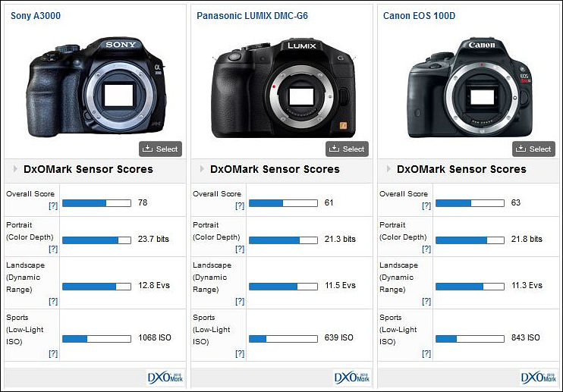
Task: Click DxOMark logo under Panasonic column
Action: point(352,378)
